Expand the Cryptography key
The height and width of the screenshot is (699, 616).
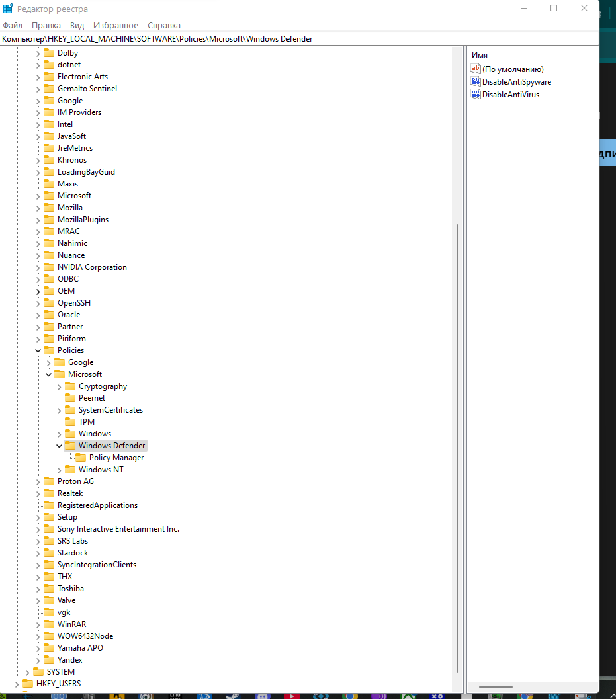tap(59, 386)
